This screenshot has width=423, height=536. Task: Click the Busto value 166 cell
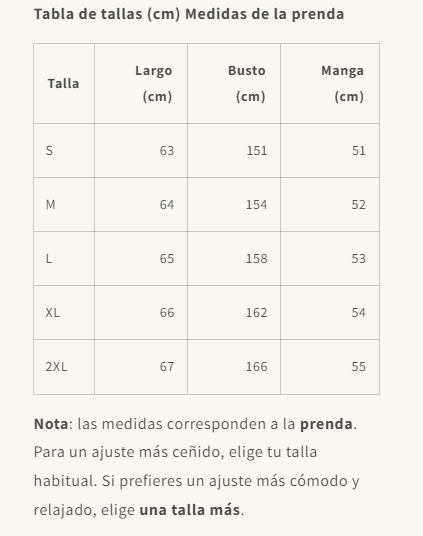tap(234, 367)
